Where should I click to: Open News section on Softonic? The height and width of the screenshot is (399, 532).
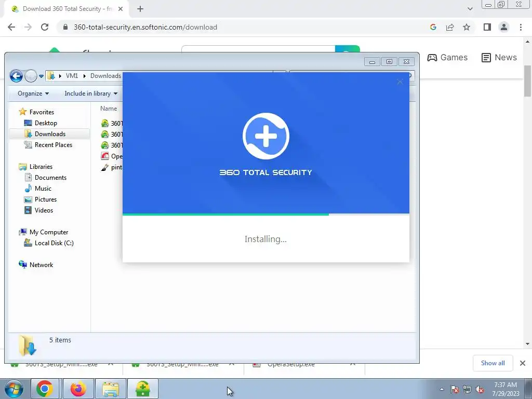click(499, 57)
